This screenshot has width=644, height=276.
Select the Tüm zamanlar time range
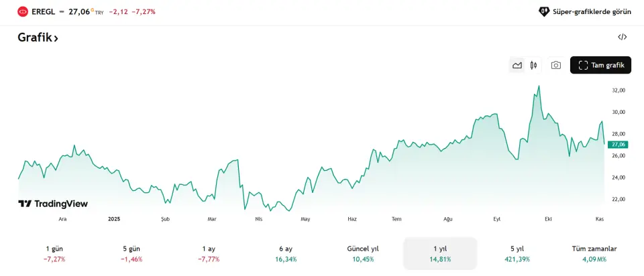click(x=594, y=253)
